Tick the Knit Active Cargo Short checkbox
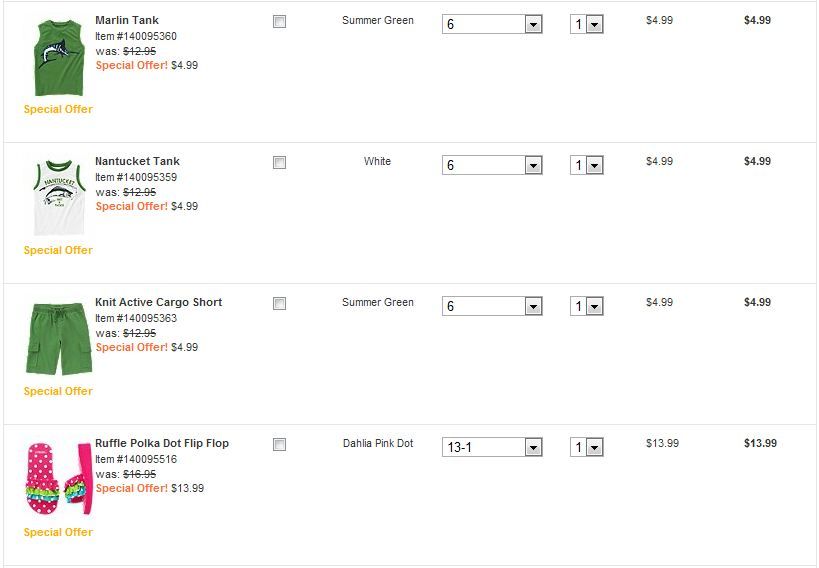Viewport: 819px width, 568px height. (280, 303)
